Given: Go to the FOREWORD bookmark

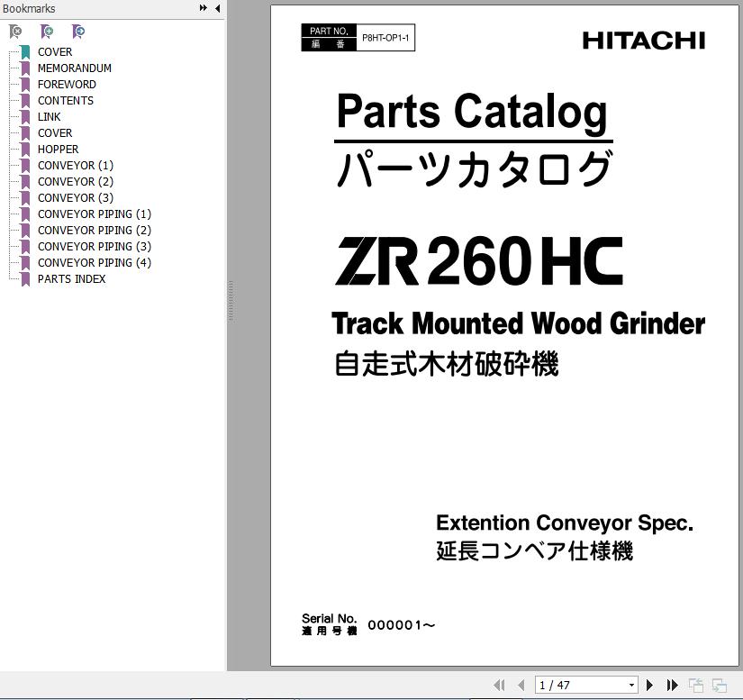Looking at the screenshot, I should pyautogui.click(x=67, y=85).
